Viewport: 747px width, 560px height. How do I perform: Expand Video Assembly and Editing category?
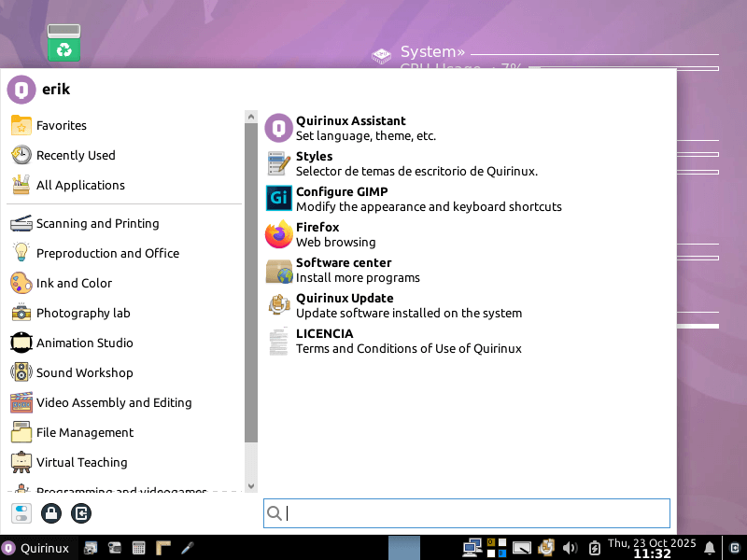click(x=113, y=402)
